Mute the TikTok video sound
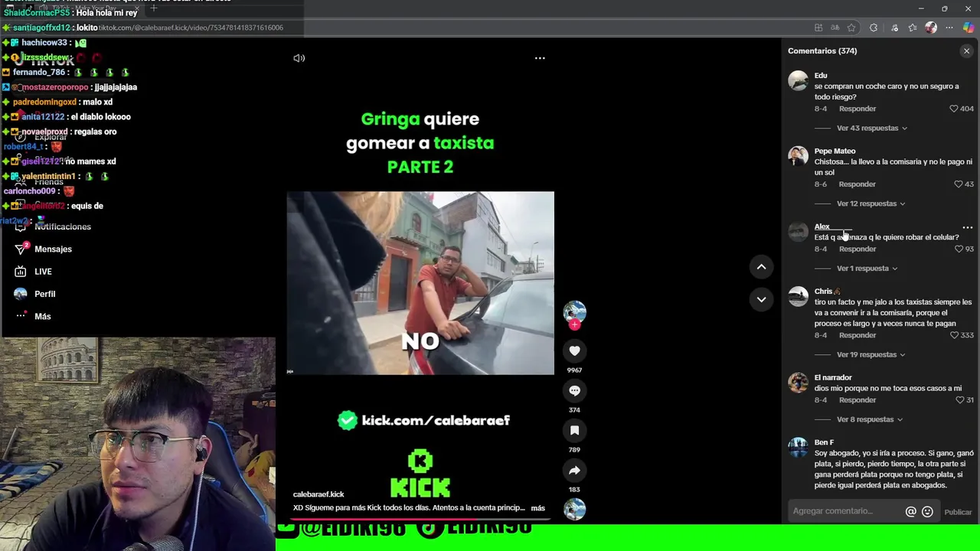Viewport: 980px width, 551px height. [x=299, y=58]
